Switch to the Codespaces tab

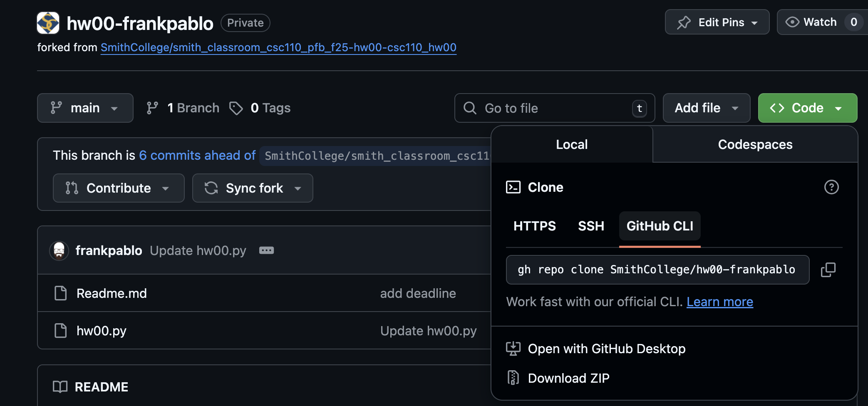[x=755, y=144]
